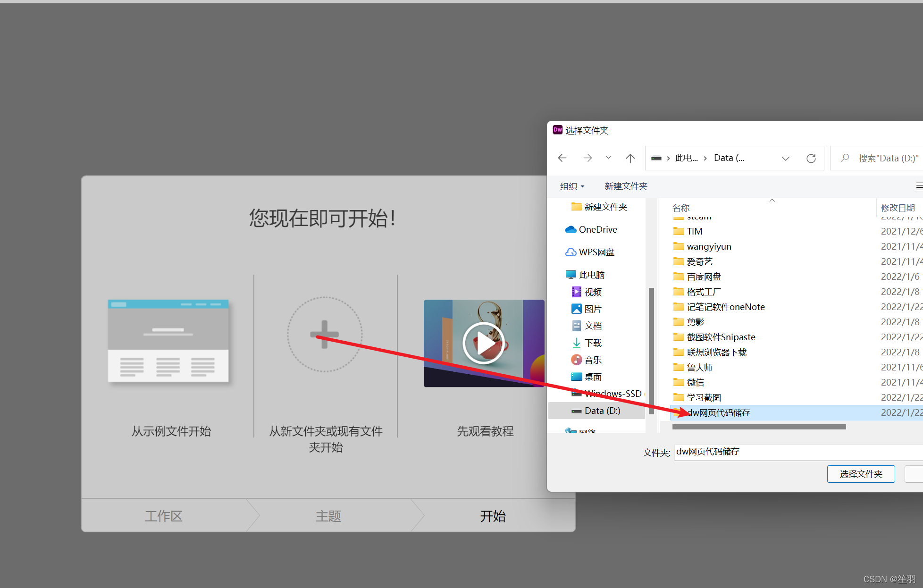Image resolution: width=923 pixels, height=588 pixels.
Task: Select the 百度网盘 folder in list
Action: [704, 277]
